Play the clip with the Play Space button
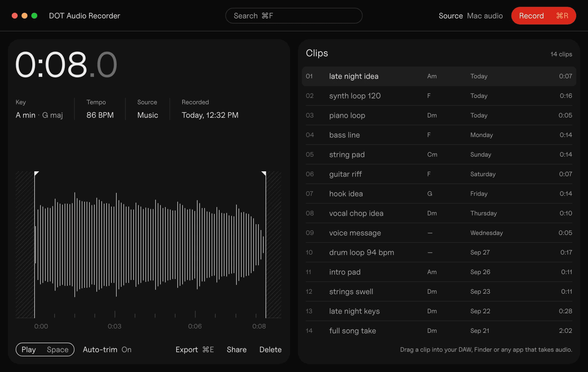This screenshot has height=372, width=588. tap(45, 349)
